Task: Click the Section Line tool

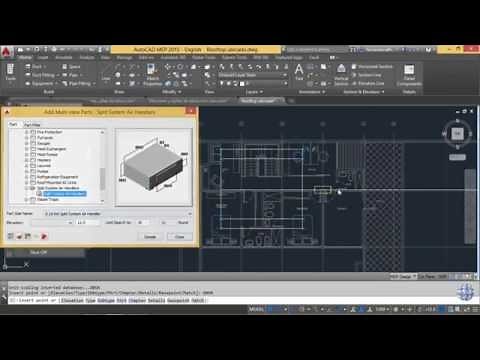Action: pos(367,75)
